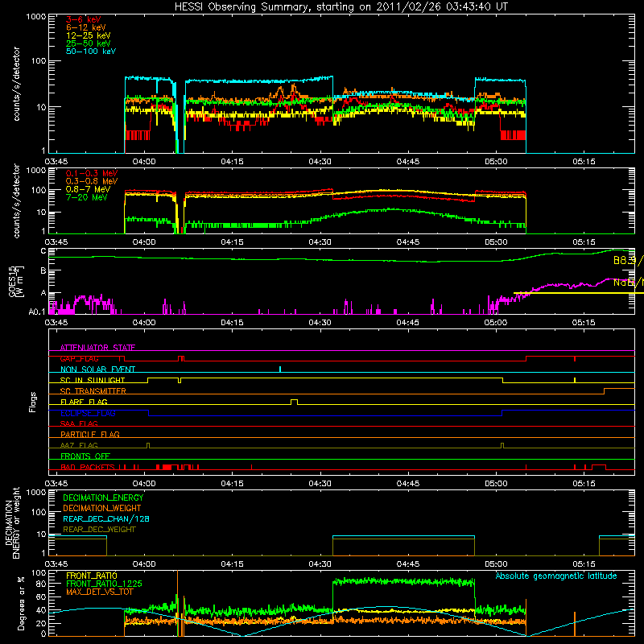Viewport: 644px width, 644px height.
Task: Click the NON_SOLAR_EVENT spike near 04:23
Action: tap(280, 369)
